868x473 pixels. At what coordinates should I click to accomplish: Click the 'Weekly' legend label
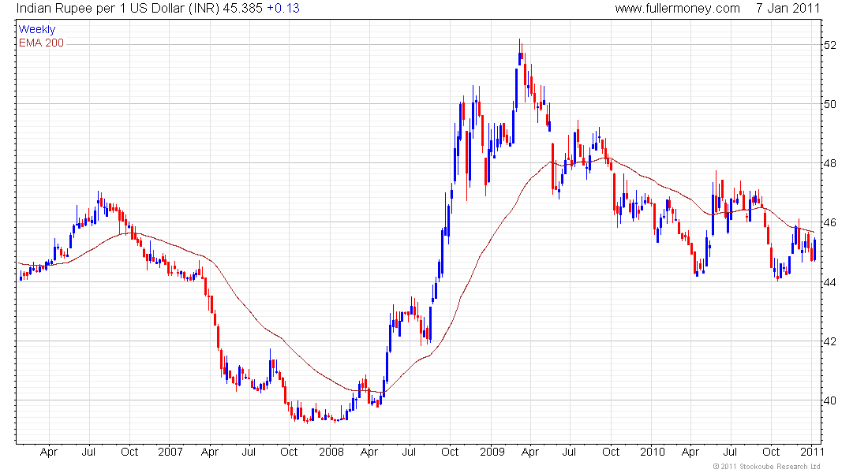(37, 29)
